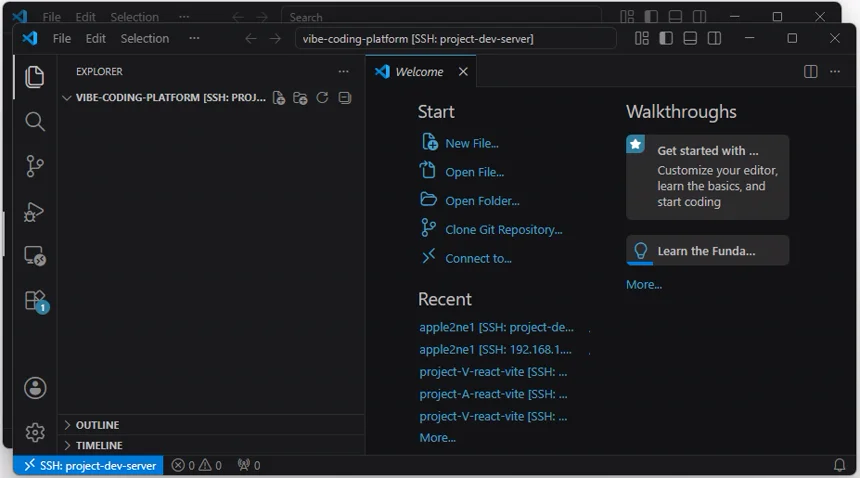The height and width of the screenshot is (478, 860).
Task: Click the VS Code logo in title bar
Action: pos(30,38)
